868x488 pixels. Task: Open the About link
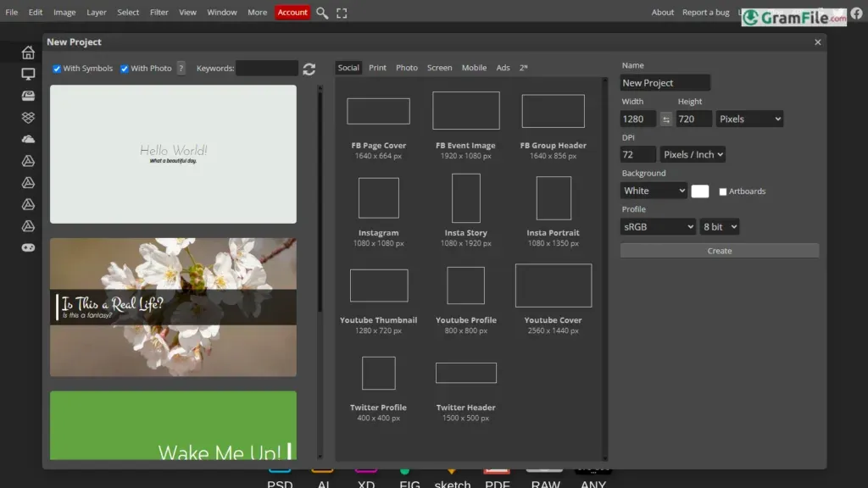tap(662, 12)
